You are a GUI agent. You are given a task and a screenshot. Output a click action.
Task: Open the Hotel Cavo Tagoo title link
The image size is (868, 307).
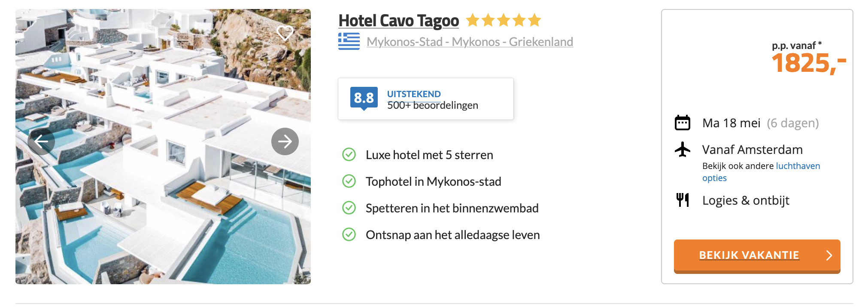click(398, 21)
